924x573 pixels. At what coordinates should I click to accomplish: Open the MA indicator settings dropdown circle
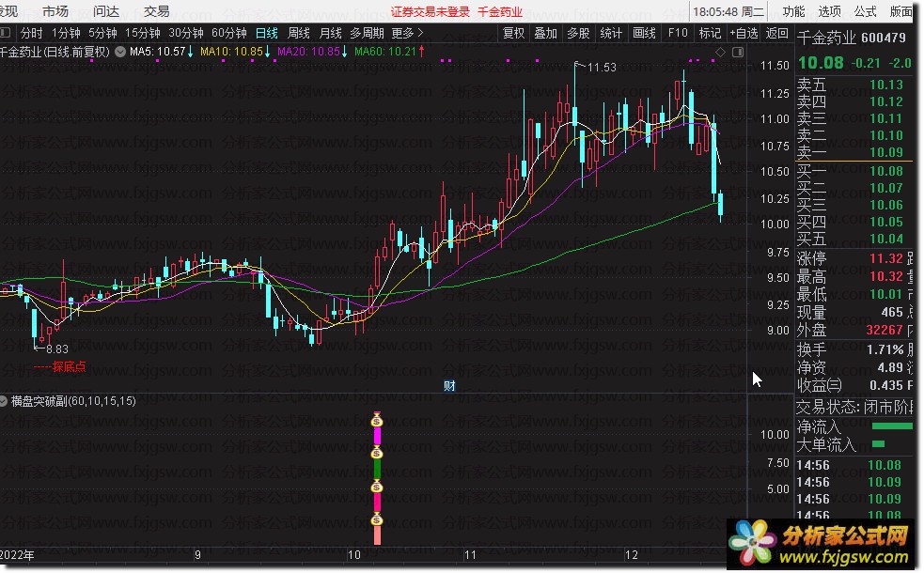(120, 52)
